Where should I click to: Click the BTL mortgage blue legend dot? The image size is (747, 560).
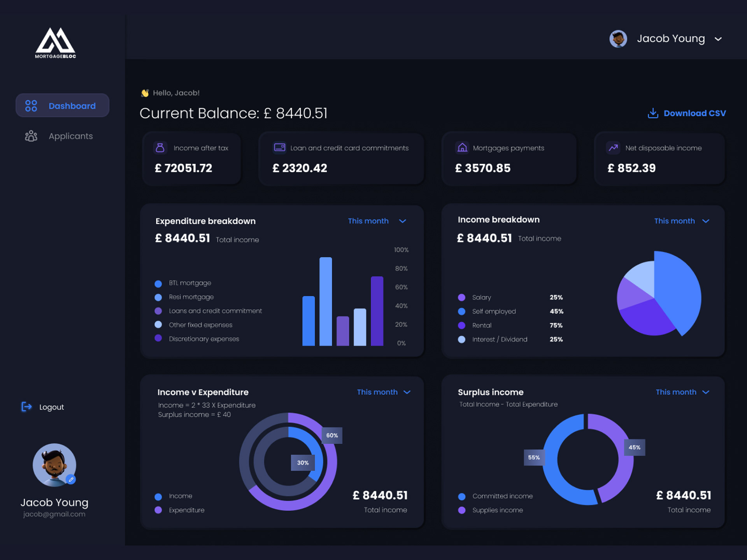pyautogui.click(x=158, y=283)
